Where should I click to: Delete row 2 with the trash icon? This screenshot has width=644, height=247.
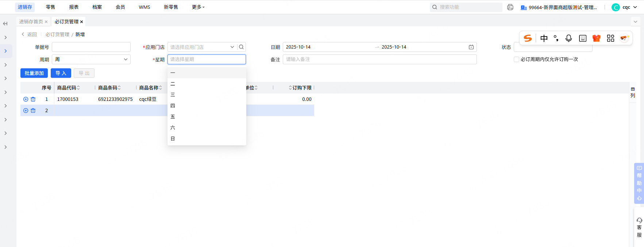33,110
